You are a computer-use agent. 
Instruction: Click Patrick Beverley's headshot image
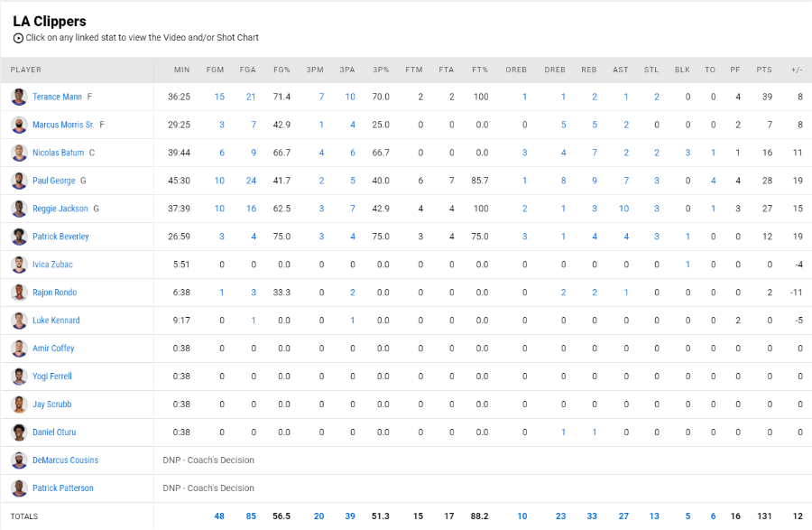(x=19, y=237)
